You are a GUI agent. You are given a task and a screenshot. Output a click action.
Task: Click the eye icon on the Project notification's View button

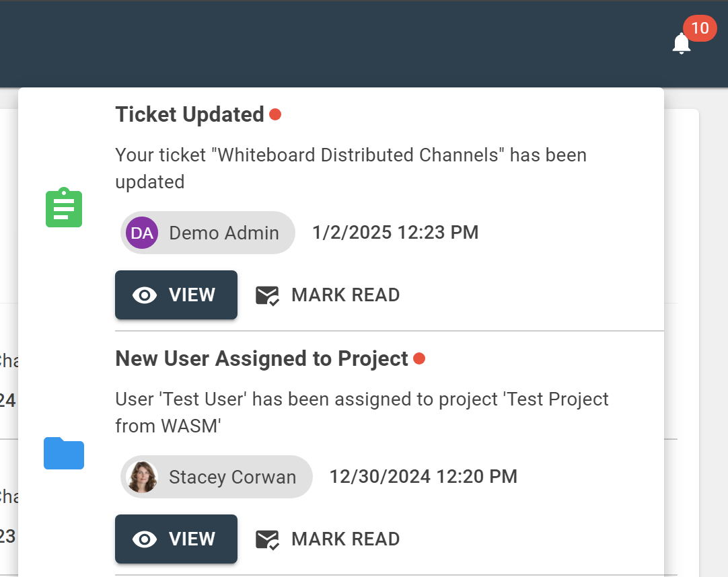pyautogui.click(x=145, y=539)
